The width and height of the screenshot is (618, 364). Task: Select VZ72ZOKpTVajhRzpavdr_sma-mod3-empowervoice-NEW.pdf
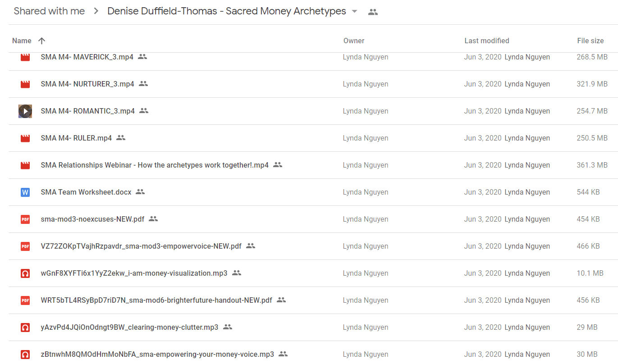[x=141, y=246]
